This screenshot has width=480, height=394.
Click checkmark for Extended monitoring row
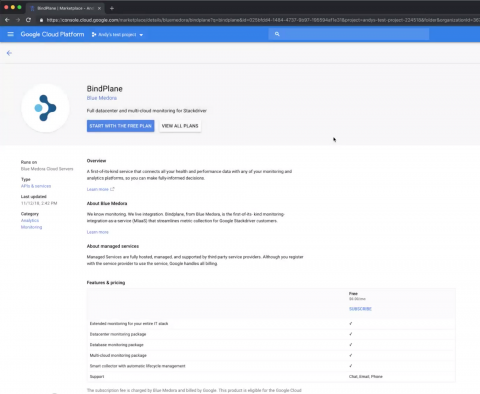pos(351,323)
